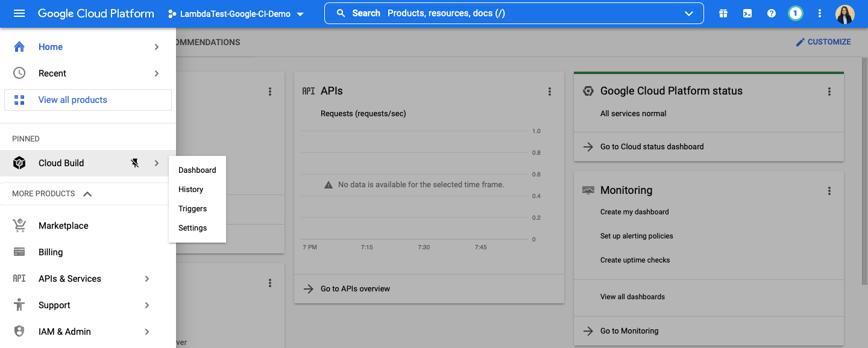Expand the Home submenu chevron
Viewport: 868px width, 348px height.
pos(156,46)
